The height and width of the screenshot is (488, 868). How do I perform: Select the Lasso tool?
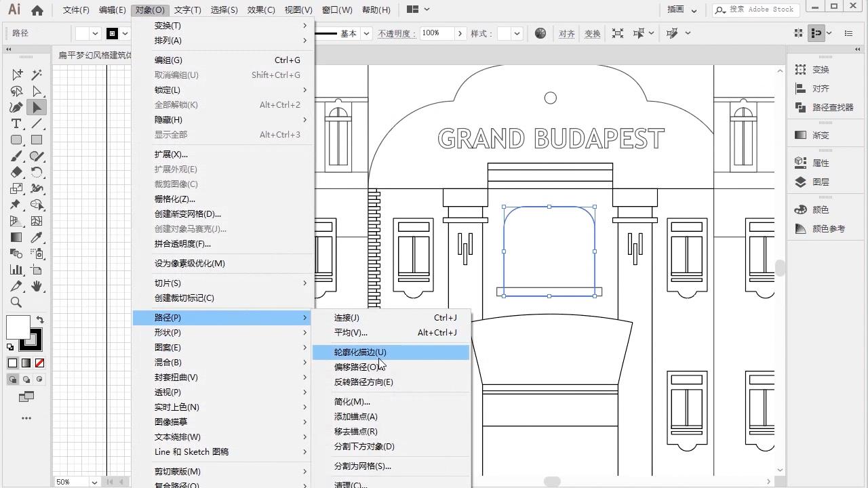16,91
